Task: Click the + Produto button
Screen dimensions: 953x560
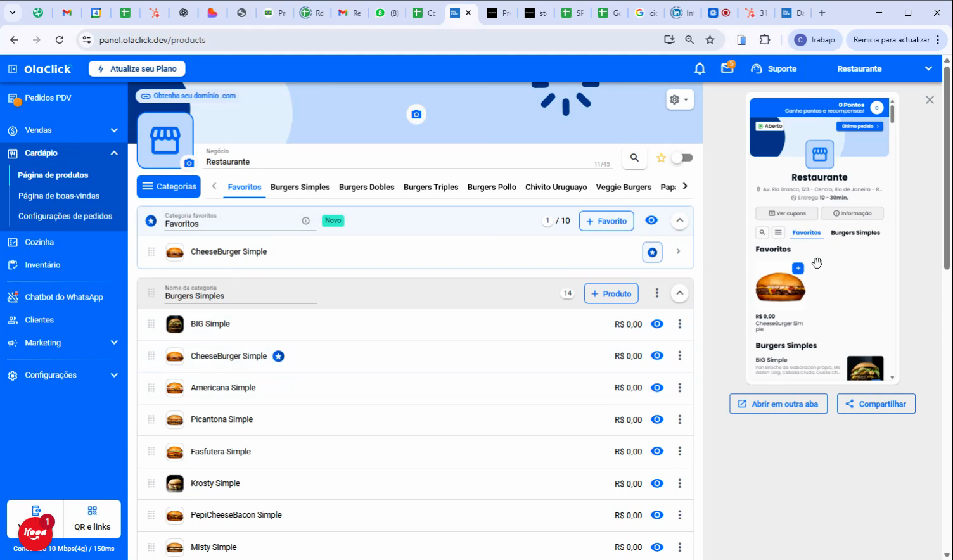Action: tap(611, 294)
